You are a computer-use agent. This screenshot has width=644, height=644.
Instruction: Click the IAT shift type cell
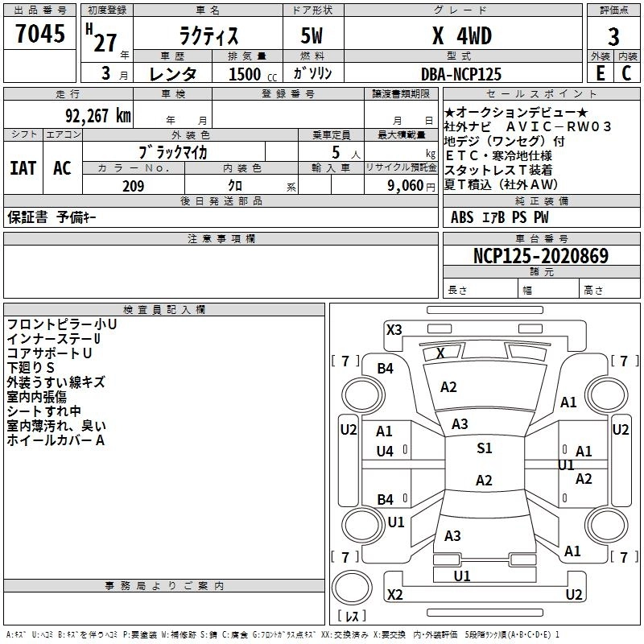tap(23, 167)
